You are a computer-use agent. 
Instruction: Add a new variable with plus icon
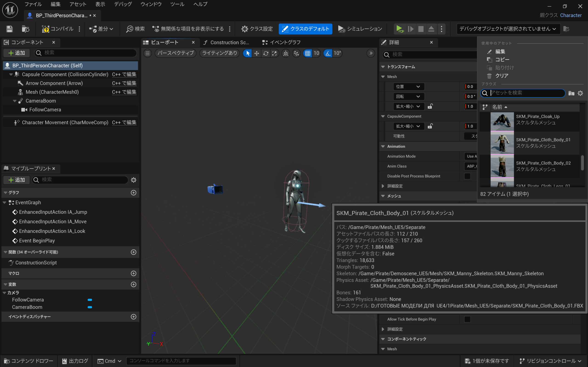pos(133,284)
